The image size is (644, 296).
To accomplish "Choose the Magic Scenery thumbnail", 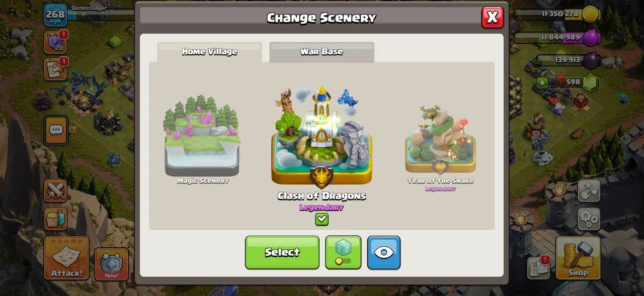I will tap(202, 136).
